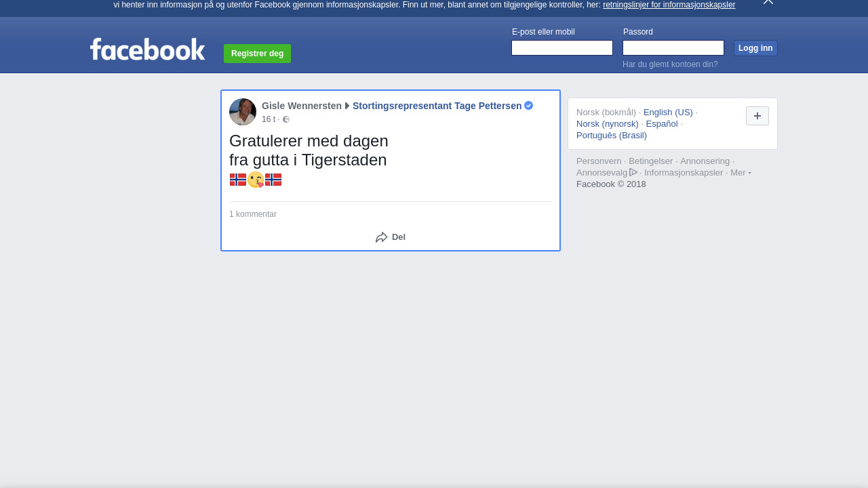View the 1 kommentar link
868x488 pixels.
253,214
